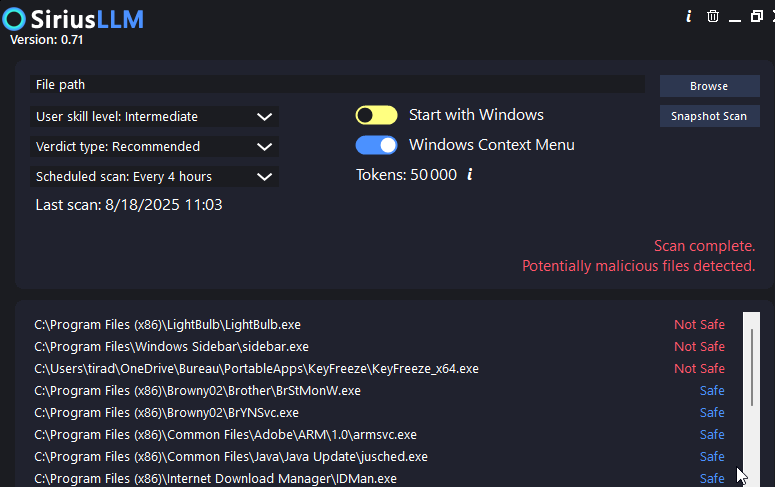Viewport: 775px width, 487px height.
Task: Click the info icon next to Tokens
Action: tap(470, 174)
